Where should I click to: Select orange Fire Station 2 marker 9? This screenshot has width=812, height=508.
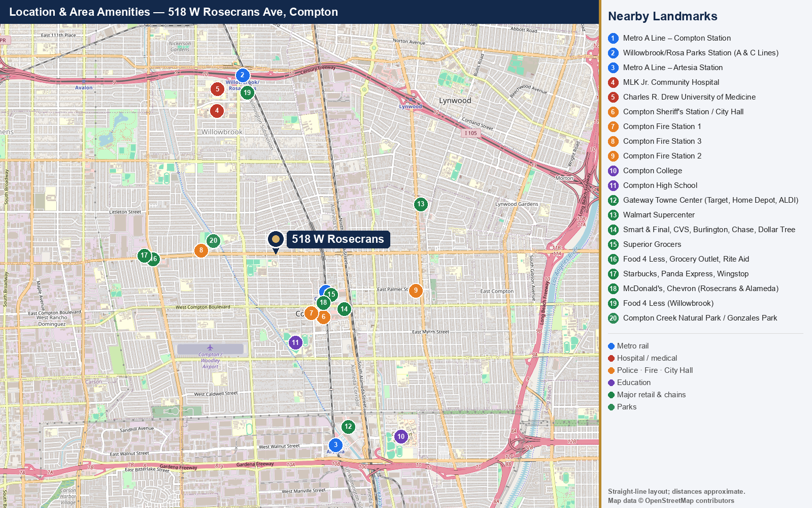[416, 291]
